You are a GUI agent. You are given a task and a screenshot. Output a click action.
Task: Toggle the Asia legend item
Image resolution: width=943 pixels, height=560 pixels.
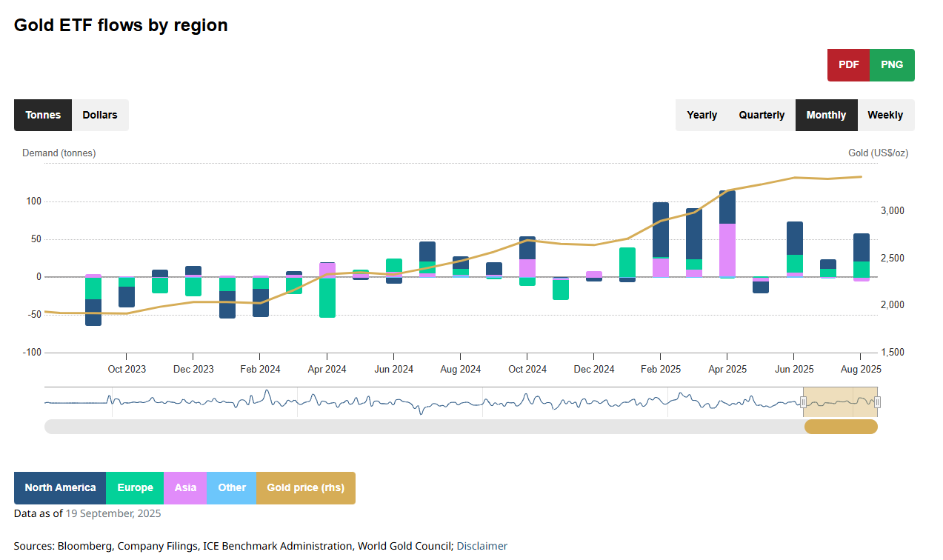click(x=185, y=488)
